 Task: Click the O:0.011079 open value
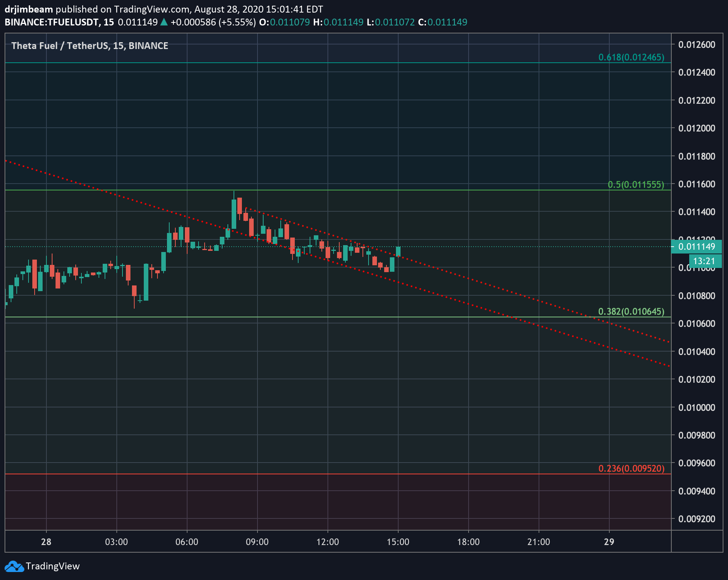click(x=285, y=22)
